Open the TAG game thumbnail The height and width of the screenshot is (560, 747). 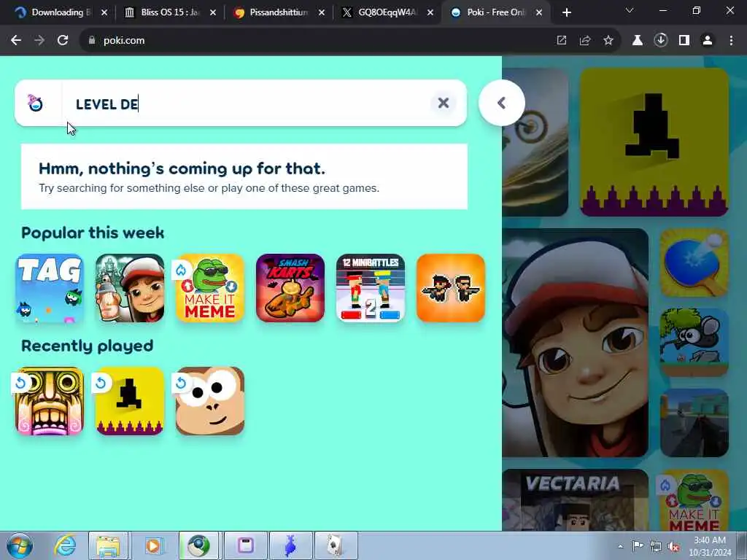[50, 288]
